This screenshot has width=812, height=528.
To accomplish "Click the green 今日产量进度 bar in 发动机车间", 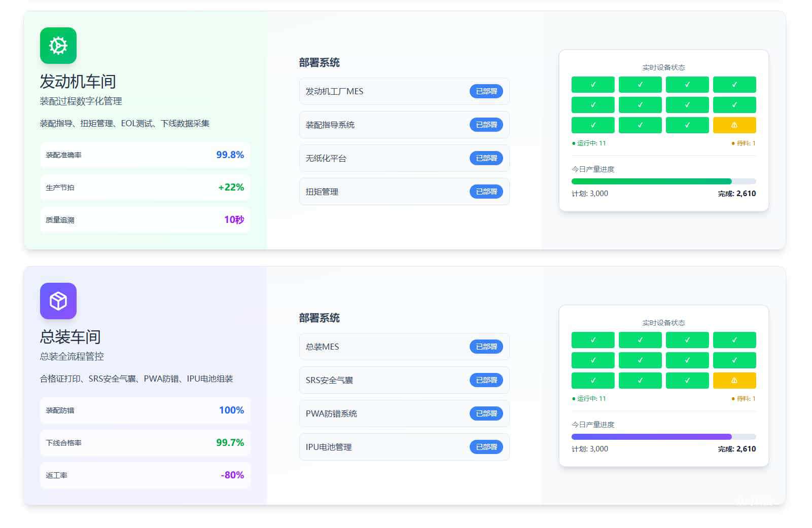I will [x=651, y=181].
